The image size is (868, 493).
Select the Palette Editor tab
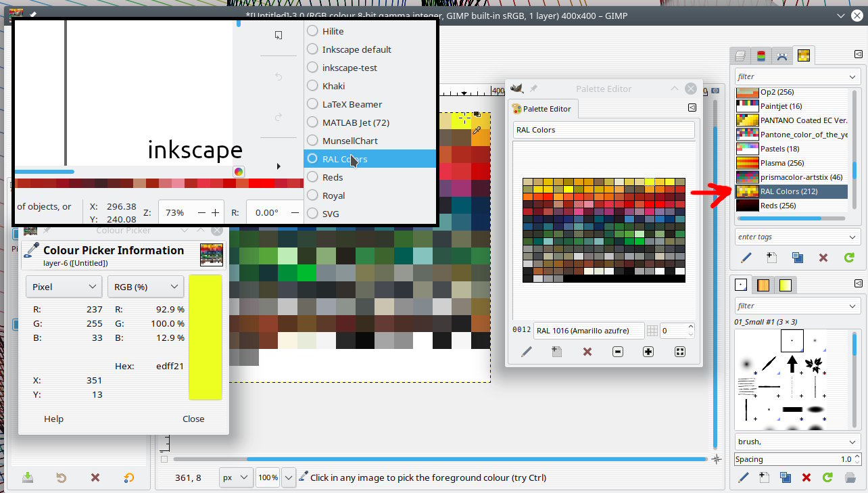tap(541, 109)
